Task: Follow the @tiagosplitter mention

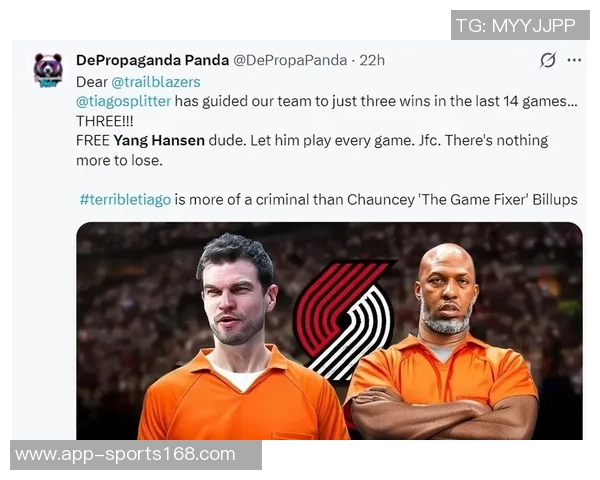Action: (123, 101)
